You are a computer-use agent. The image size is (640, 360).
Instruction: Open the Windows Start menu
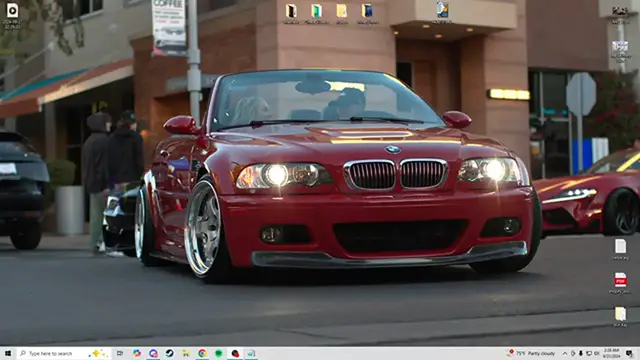8,353
